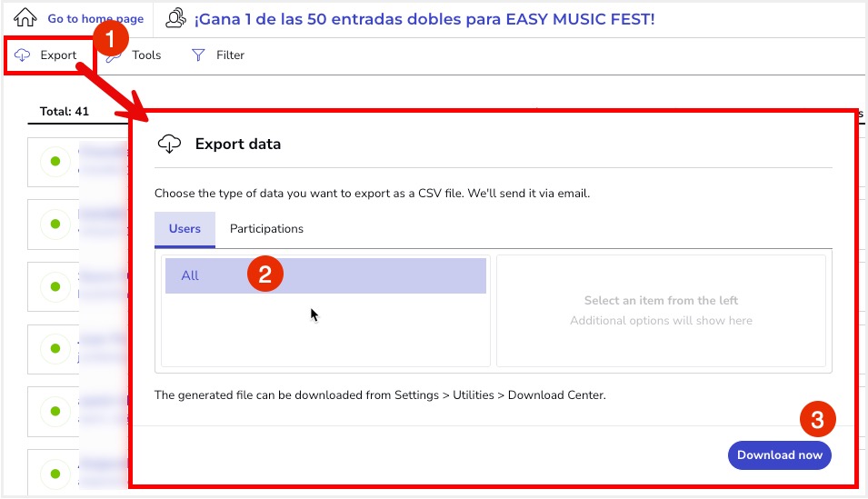
Task: Open the 'Go to home page' link
Action: pyautogui.click(x=95, y=19)
